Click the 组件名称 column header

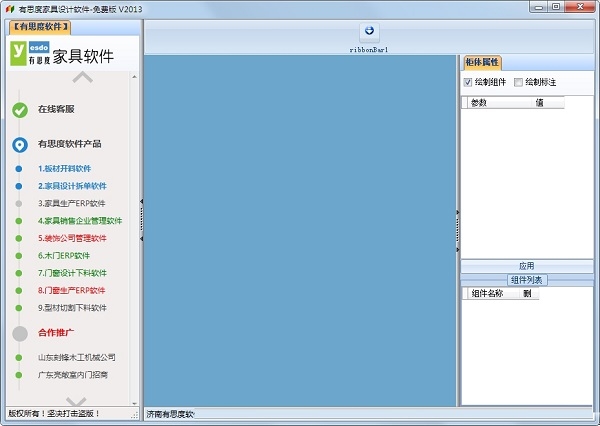tap(493, 294)
